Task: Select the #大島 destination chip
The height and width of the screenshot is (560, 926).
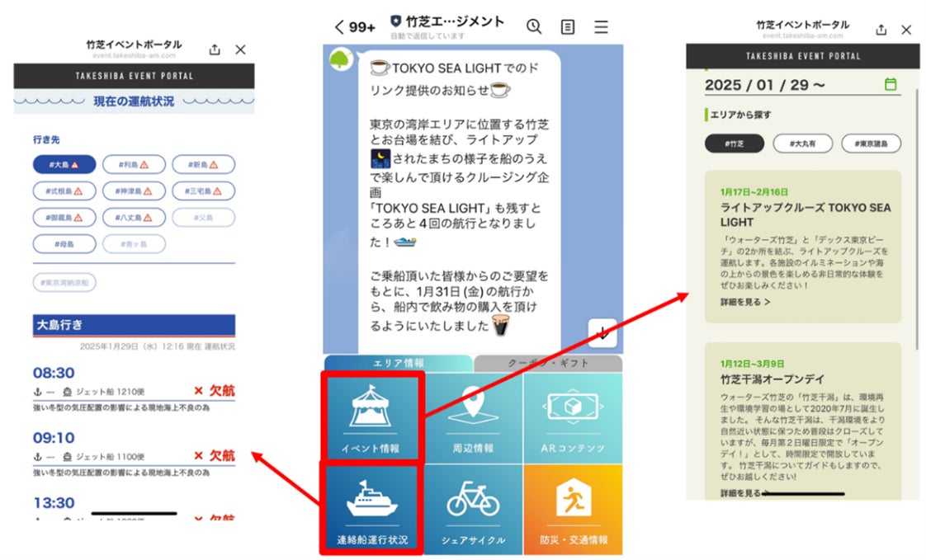Action: (x=64, y=165)
